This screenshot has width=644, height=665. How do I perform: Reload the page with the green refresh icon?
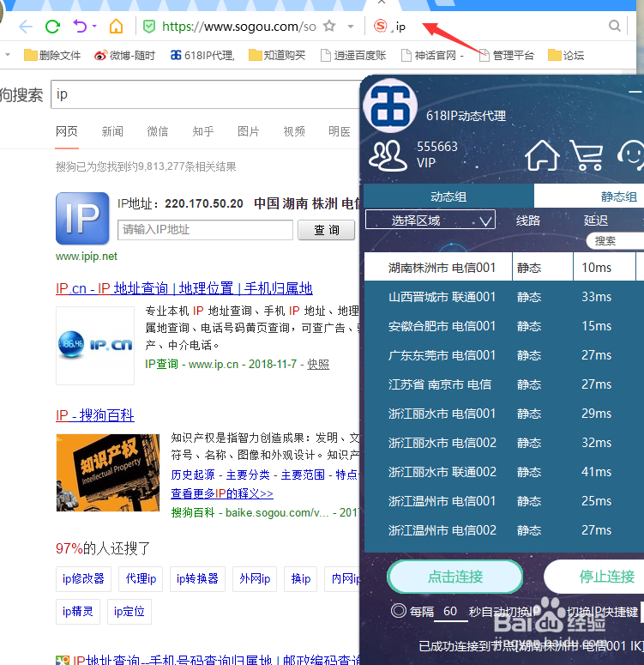[52, 27]
